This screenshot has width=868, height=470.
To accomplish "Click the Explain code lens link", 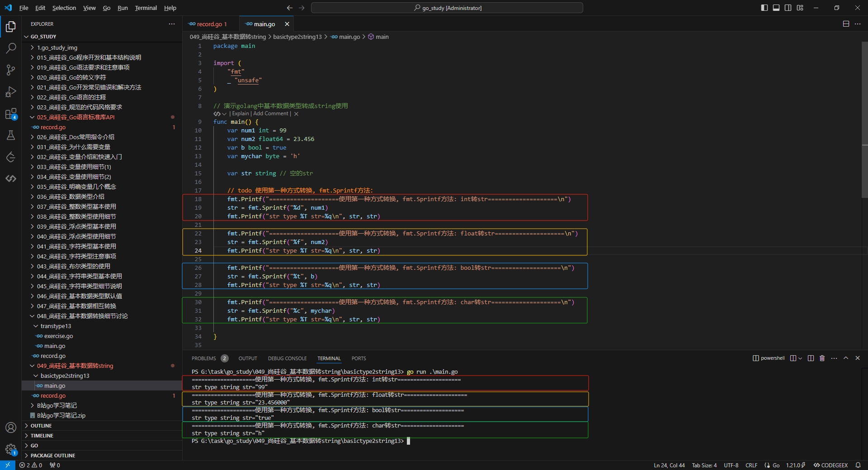I will click(x=241, y=113).
